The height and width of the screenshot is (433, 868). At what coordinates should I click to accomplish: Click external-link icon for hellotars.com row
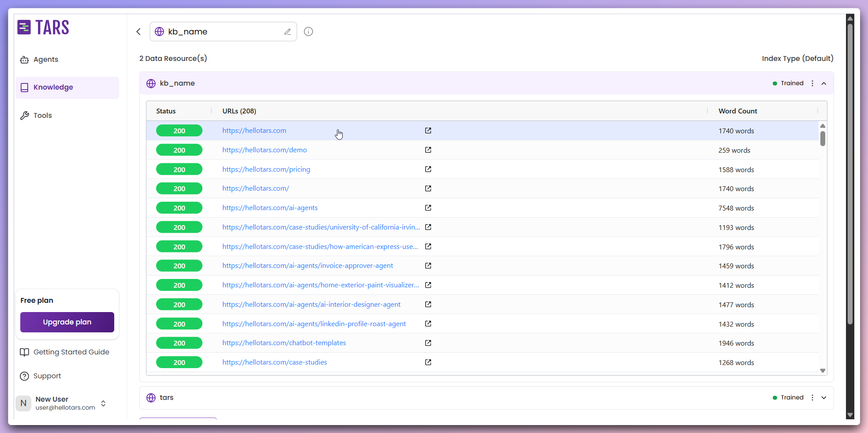pos(428,131)
